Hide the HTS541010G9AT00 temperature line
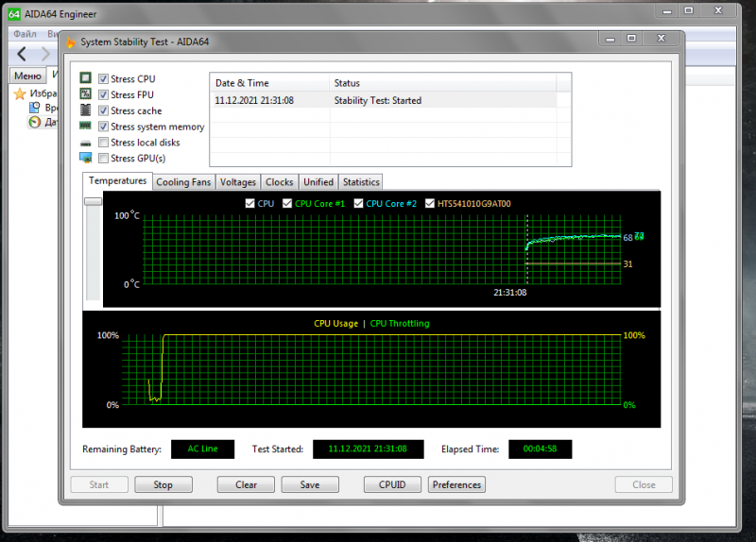 pyautogui.click(x=431, y=203)
